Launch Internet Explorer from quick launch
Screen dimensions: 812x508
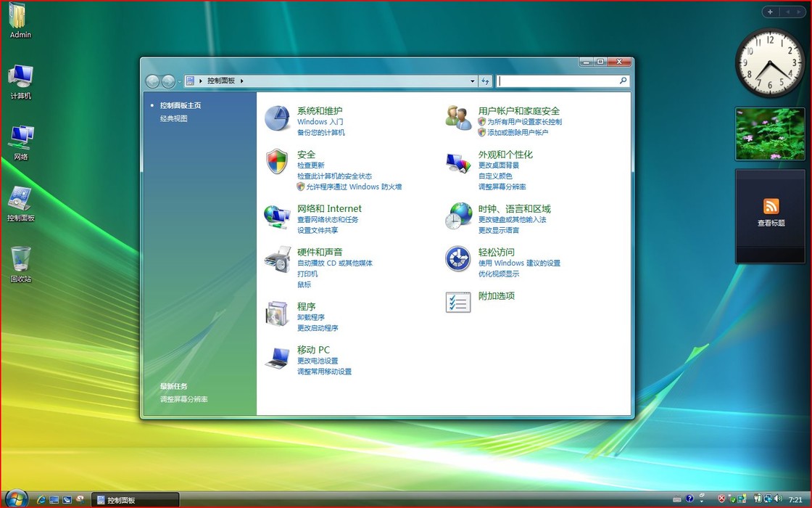(41, 499)
